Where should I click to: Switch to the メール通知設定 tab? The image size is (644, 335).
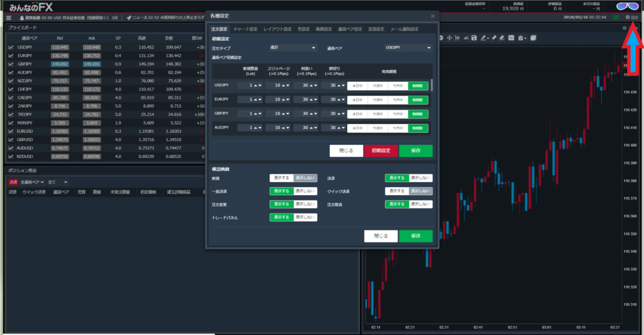click(404, 29)
